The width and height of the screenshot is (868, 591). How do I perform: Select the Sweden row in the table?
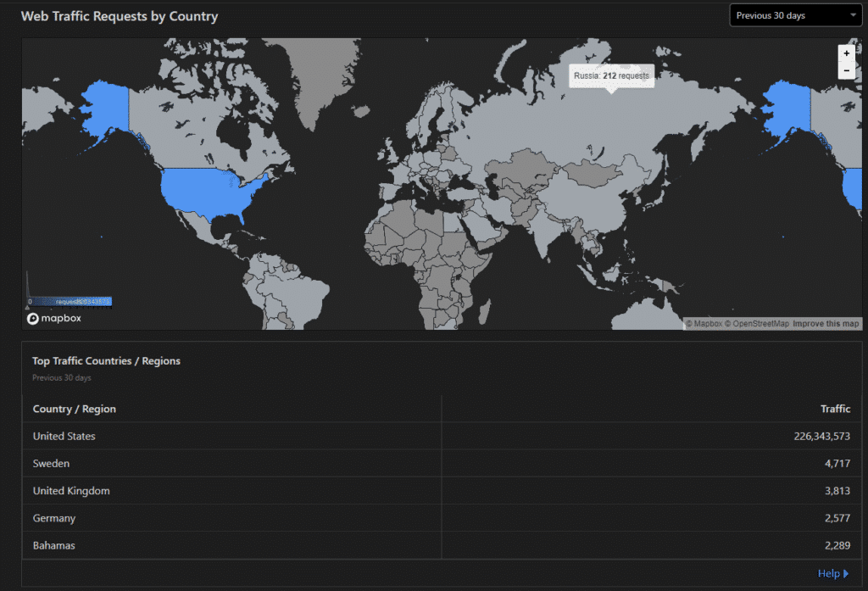[441, 464]
